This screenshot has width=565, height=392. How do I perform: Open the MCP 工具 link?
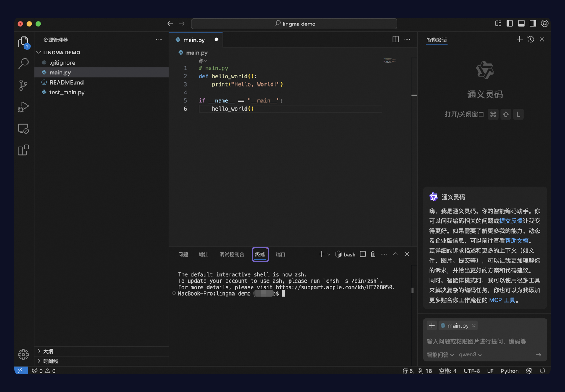[x=502, y=300]
